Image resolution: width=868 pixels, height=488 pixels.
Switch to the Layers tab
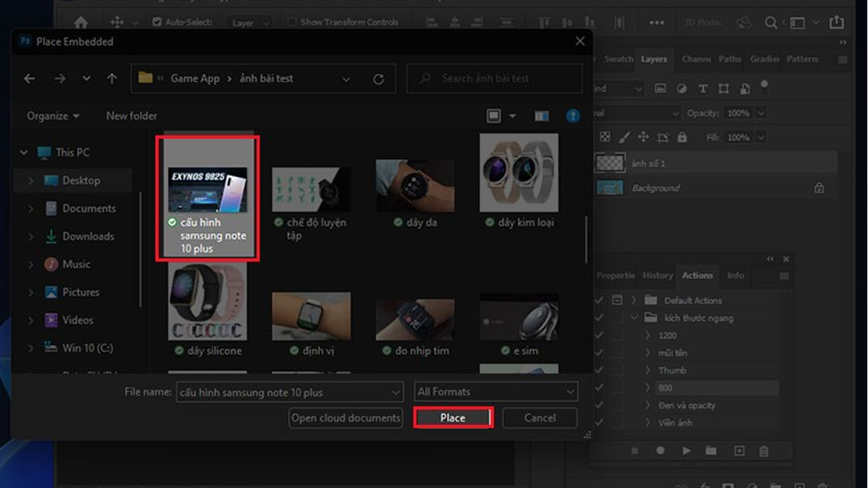tap(654, 59)
